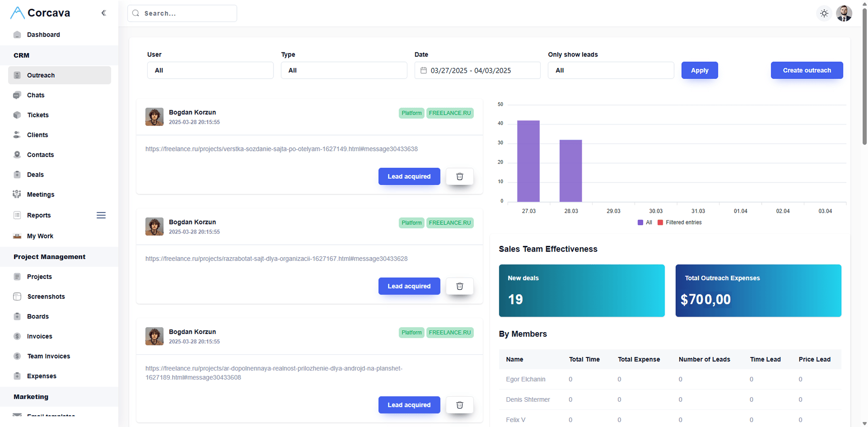The width and height of the screenshot is (868, 427).
Task: Open the freelance.ru verstka-sozdanie-sajta project link
Action: (x=281, y=149)
